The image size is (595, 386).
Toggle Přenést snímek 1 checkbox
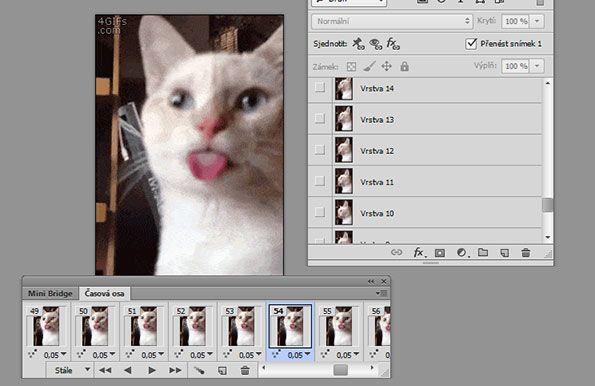471,44
